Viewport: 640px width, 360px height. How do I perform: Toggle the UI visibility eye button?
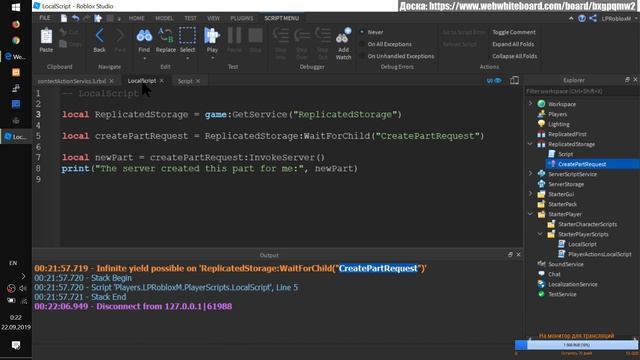tap(494, 80)
